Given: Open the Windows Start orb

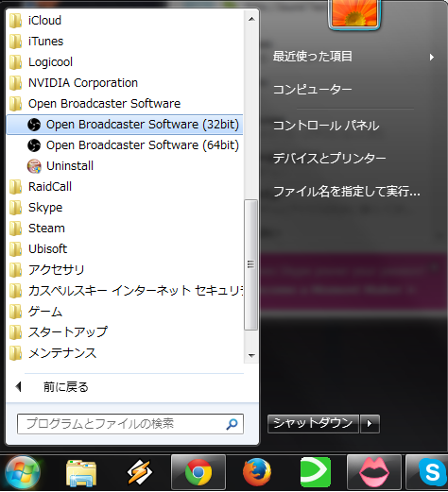Looking at the screenshot, I should click(x=23, y=472).
